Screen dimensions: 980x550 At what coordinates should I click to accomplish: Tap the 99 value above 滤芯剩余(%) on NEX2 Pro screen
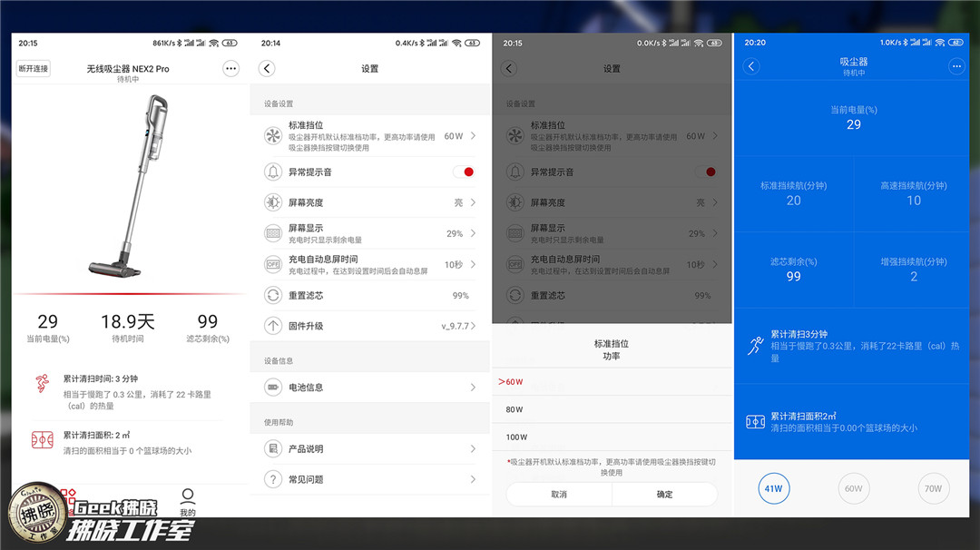pos(208,322)
